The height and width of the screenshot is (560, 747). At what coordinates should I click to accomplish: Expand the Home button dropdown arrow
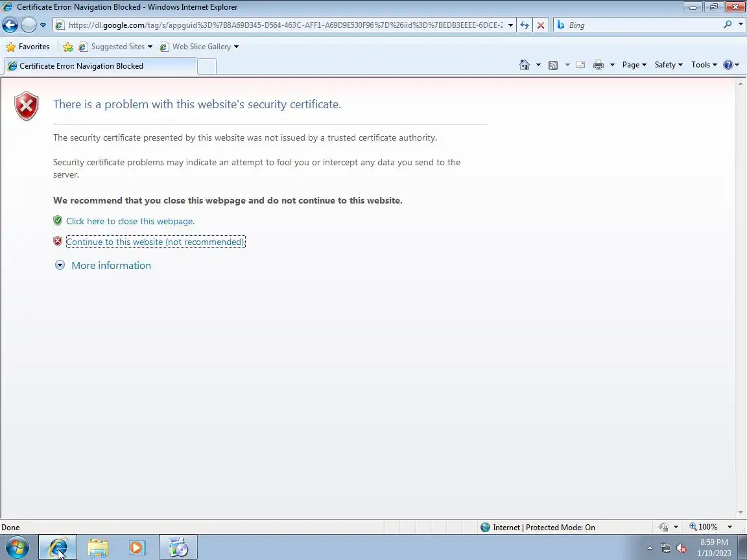[x=538, y=65]
